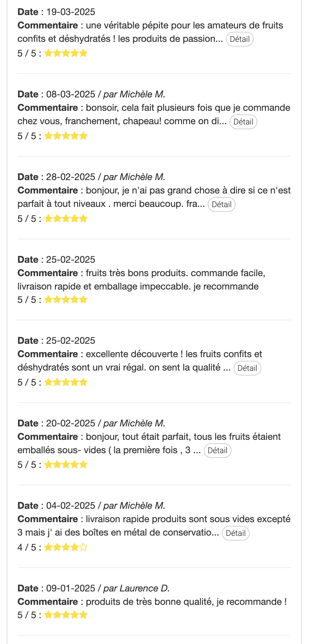Click the comment starting 'fruits très bons produits'
The width and height of the screenshot is (317, 644).
[175, 273]
